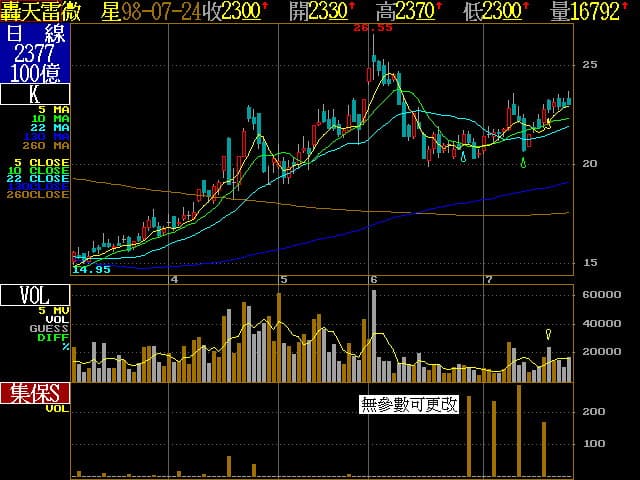Click the GUESS volume legend label

click(49, 328)
